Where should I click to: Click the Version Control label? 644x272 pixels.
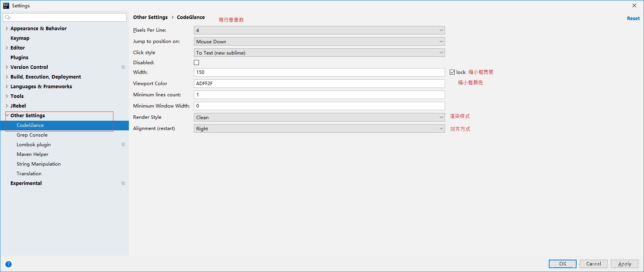point(29,67)
